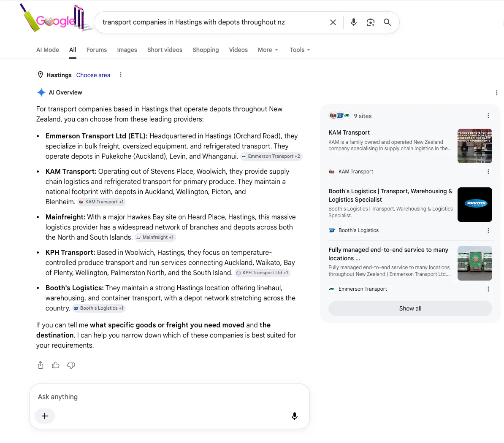Click the KAM Transport yard thumbnail
The height and width of the screenshot is (443, 504).
tap(475, 146)
